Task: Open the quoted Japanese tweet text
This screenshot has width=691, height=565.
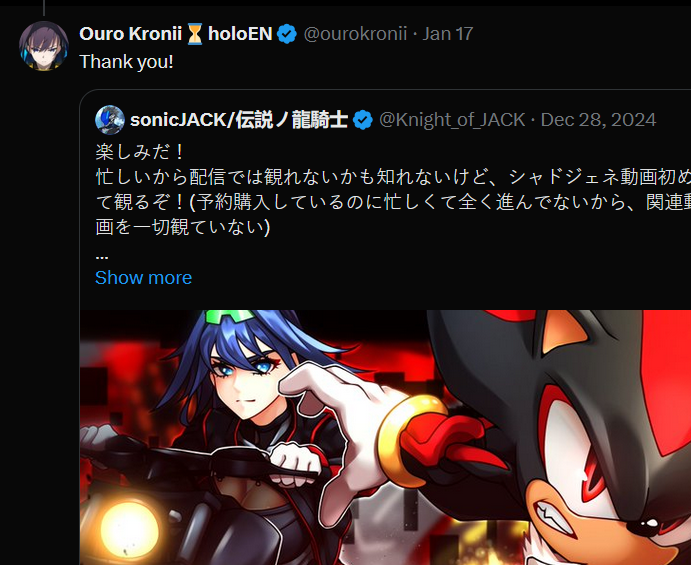Action: point(393,190)
